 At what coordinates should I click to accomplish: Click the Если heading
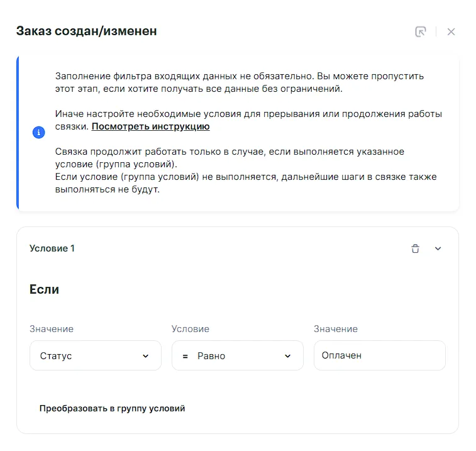point(44,289)
